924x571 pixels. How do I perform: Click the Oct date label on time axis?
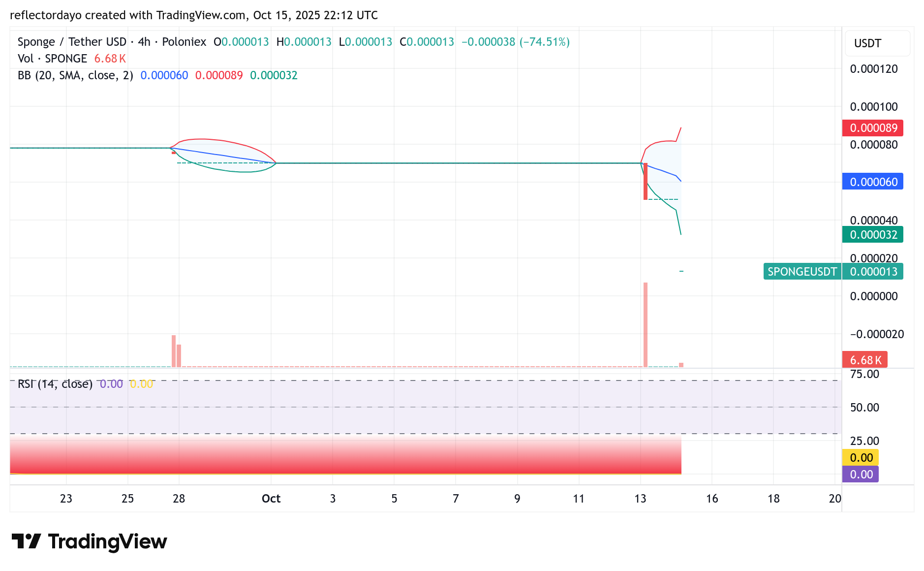point(271,499)
